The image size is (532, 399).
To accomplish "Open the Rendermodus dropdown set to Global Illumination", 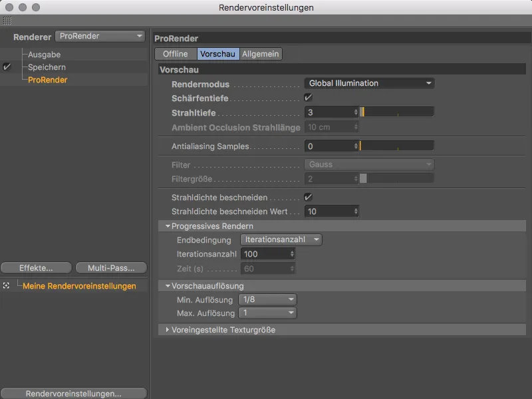I will (370, 83).
